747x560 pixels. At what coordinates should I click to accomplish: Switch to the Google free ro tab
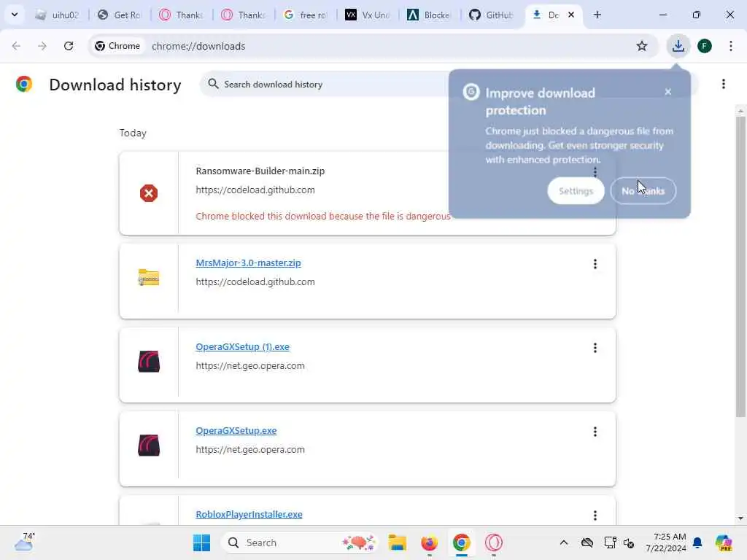point(306,15)
